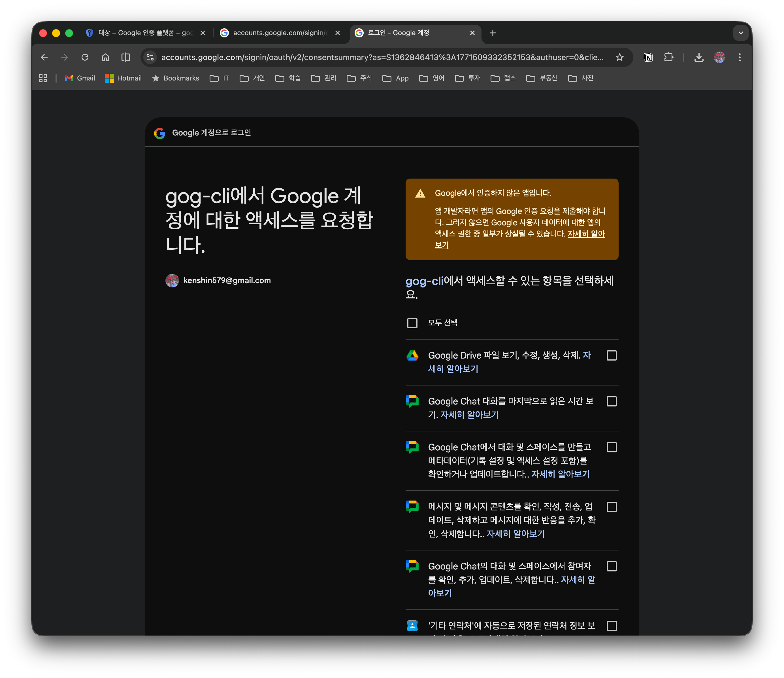This screenshot has height=678, width=784.
Task: Open the tab search chevron menu
Action: [x=740, y=33]
